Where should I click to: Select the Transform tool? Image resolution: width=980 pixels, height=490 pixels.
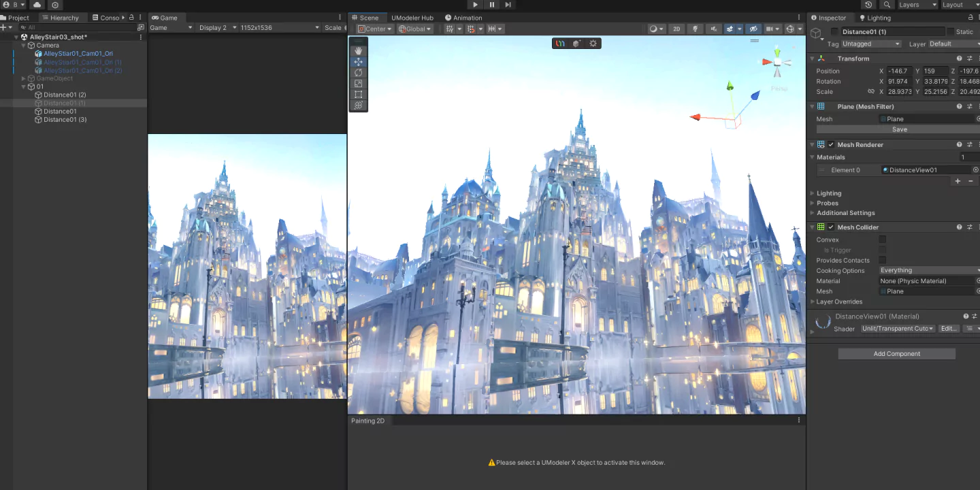(359, 105)
